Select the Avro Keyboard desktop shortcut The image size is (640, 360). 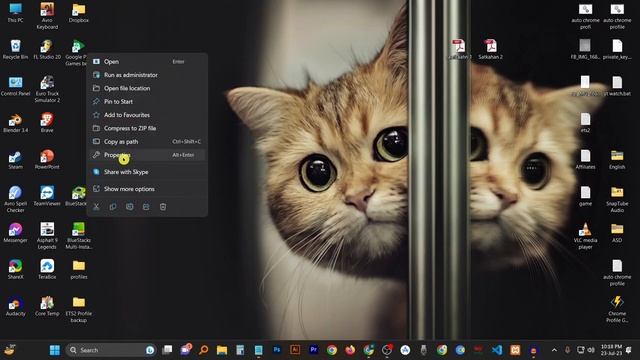tap(47, 16)
